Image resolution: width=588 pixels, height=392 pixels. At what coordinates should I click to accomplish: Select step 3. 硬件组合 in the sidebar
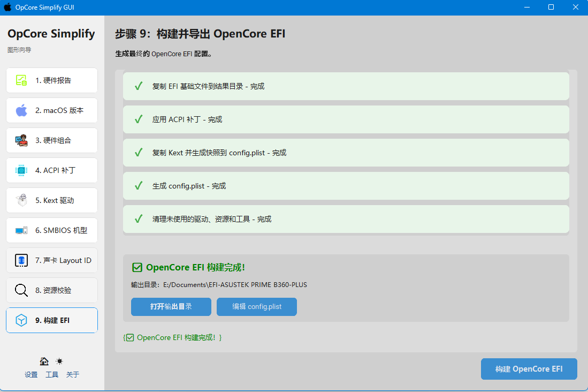(x=52, y=140)
